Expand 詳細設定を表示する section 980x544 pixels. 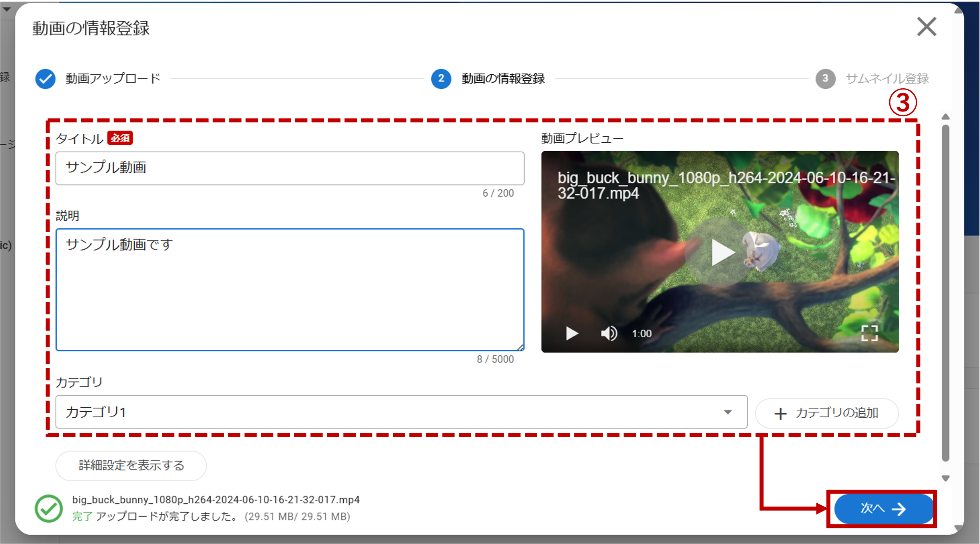click(x=131, y=465)
